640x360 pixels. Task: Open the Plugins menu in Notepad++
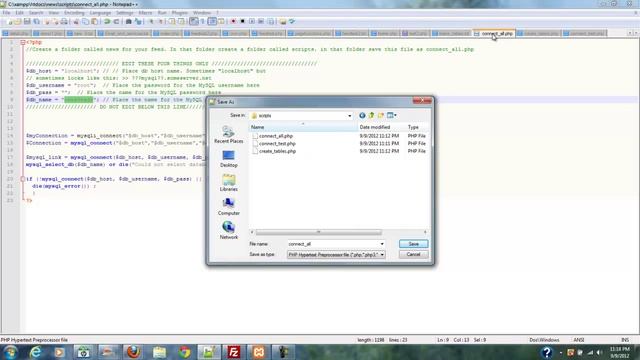(179, 13)
